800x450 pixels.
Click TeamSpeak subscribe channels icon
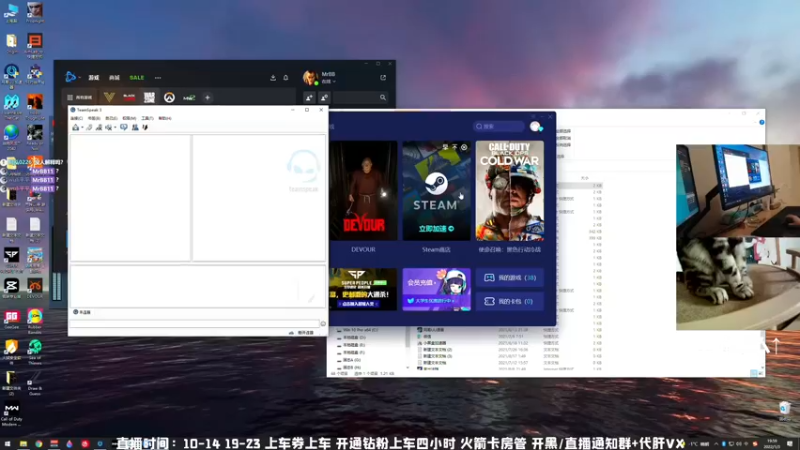(99, 128)
